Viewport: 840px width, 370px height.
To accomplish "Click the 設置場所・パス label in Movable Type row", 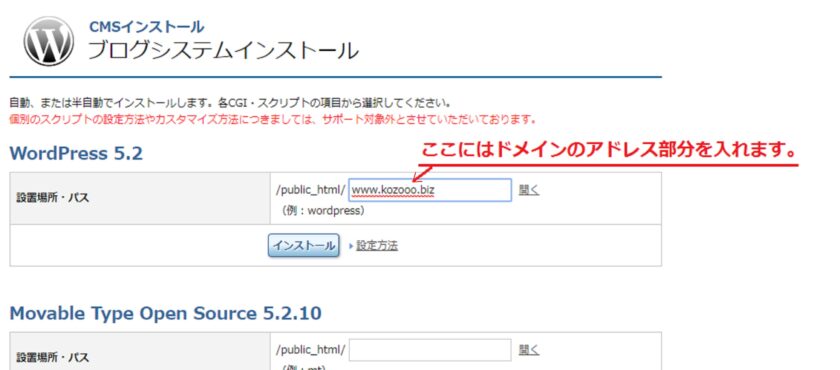I will (x=52, y=358).
